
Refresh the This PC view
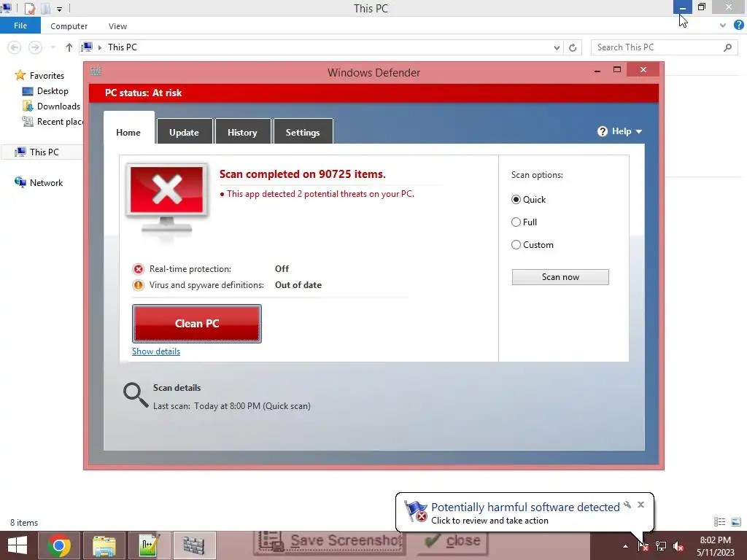tap(573, 47)
